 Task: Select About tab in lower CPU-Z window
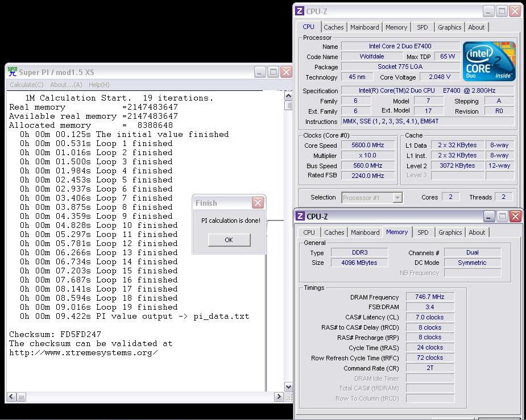click(477, 232)
